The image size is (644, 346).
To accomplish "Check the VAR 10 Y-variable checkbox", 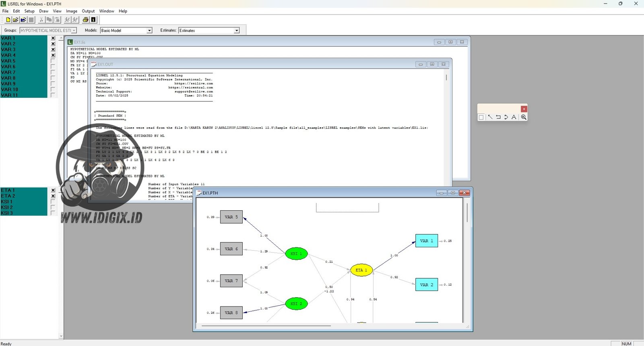I will pos(53,89).
